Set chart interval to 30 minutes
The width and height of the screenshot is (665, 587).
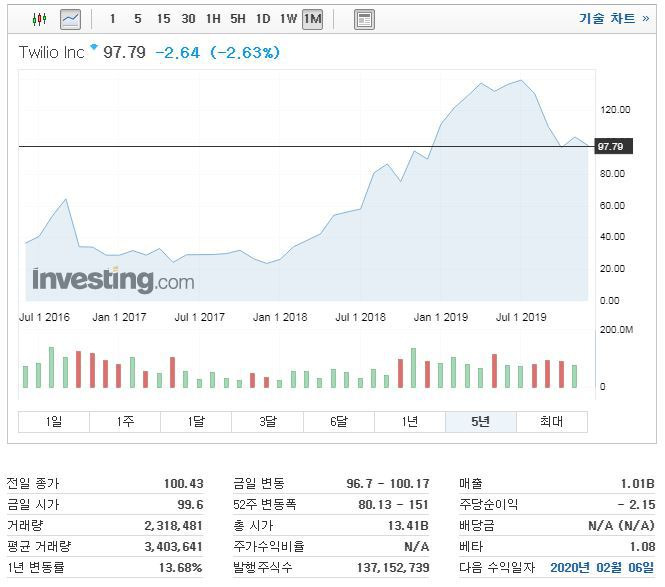(188, 19)
